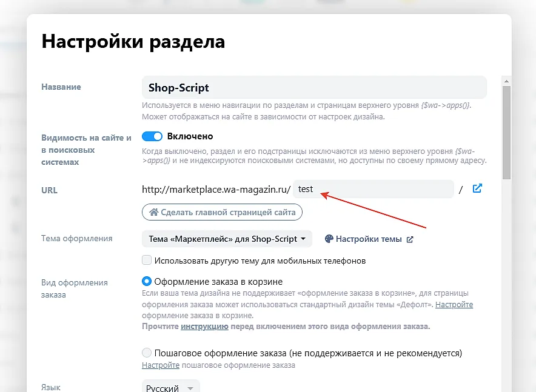This screenshot has height=392, width=536.
Task: Expand the theme selector caret arrow
Action: tap(305, 239)
